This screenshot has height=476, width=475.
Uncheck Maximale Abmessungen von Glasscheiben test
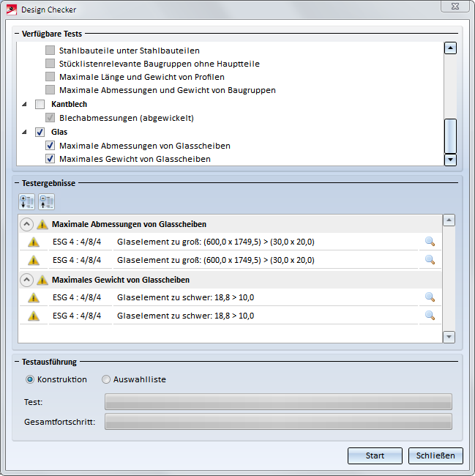(x=50, y=146)
